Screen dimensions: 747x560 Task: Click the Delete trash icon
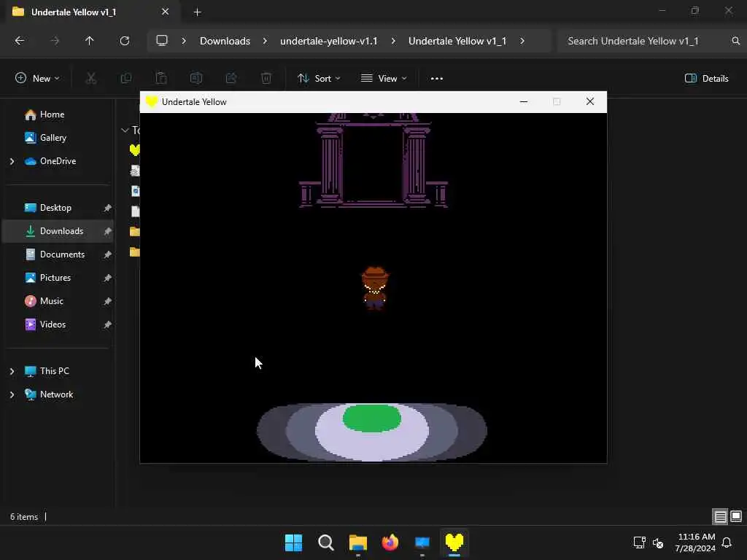pyautogui.click(x=266, y=79)
